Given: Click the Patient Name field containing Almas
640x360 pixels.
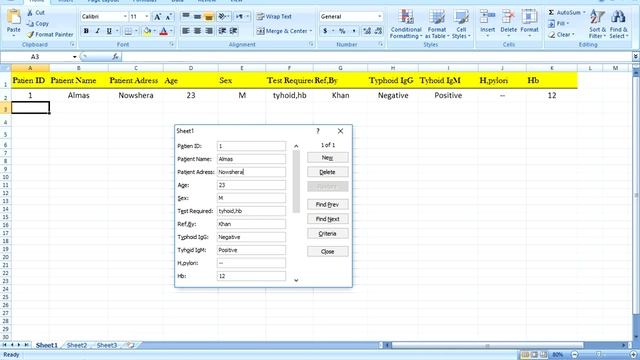Looking at the screenshot, I should [x=251, y=159].
